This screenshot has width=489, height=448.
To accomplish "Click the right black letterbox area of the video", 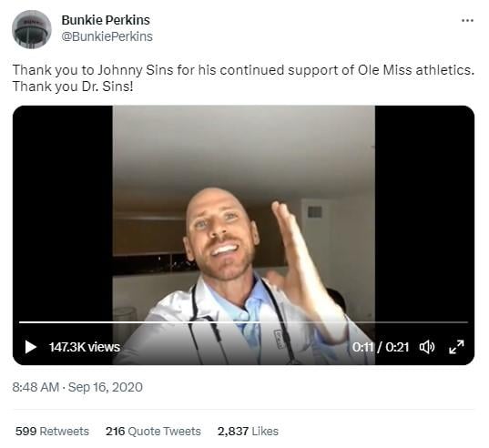I will pyautogui.click(x=424, y=212).
